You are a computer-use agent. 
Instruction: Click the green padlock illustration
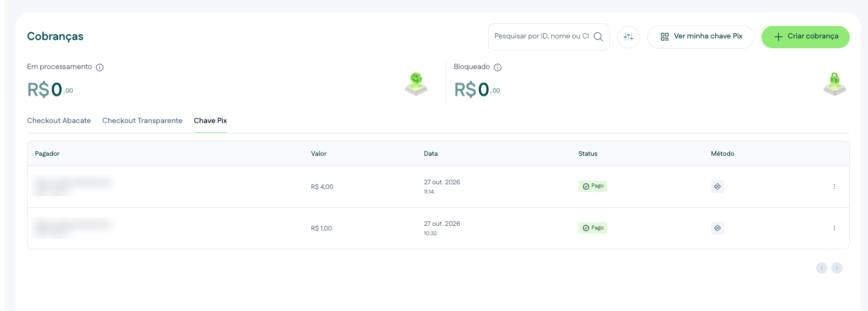pyautogui.click(x=835, y=84)
